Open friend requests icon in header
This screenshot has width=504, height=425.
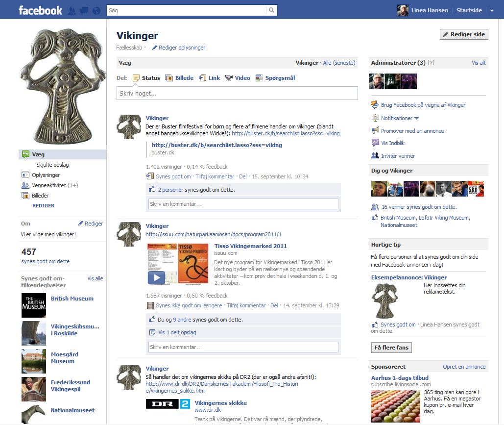72,11
